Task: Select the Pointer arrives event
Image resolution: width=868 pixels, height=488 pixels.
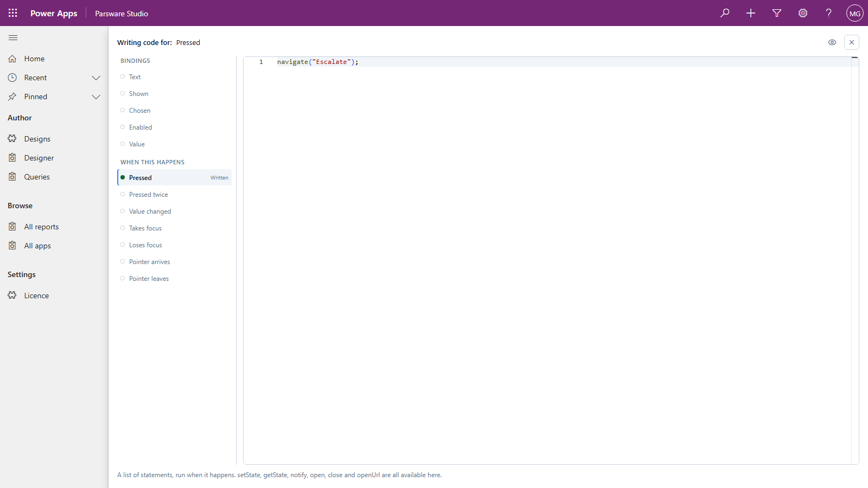Action: click(x=174, y=262)
